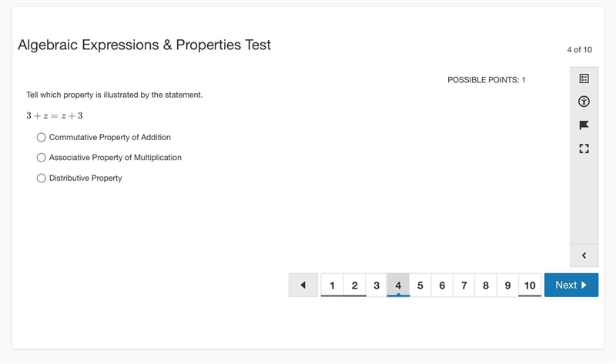Move to question 8
The height and width of the screenshot is (364, 616).
486,285
